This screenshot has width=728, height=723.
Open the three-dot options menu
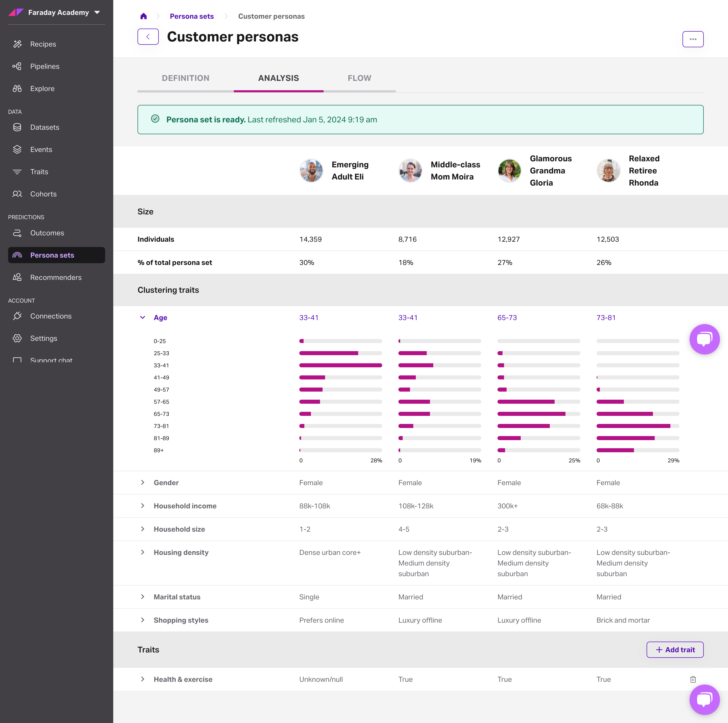[693, 39]
